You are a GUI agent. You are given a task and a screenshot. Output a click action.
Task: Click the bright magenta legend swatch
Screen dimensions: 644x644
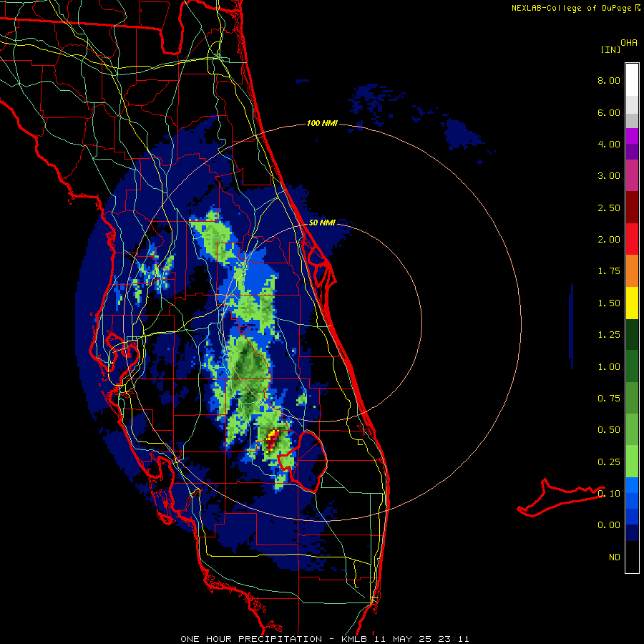click(632, 136)
